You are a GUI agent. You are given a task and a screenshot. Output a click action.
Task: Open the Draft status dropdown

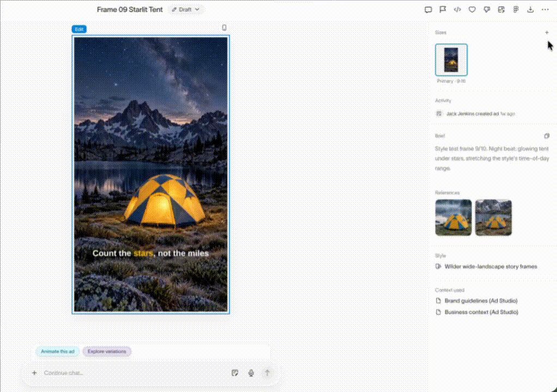click(x=185, y=10)
